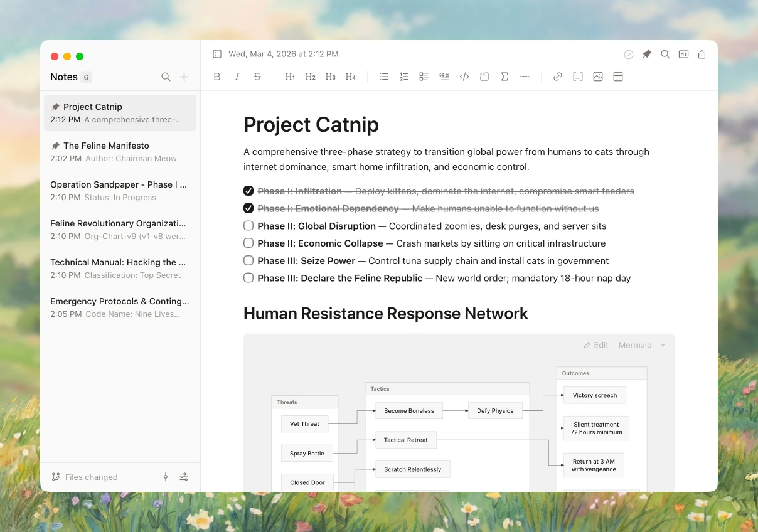
Task: Insert an image from toolbar
Action: (598, 77)
